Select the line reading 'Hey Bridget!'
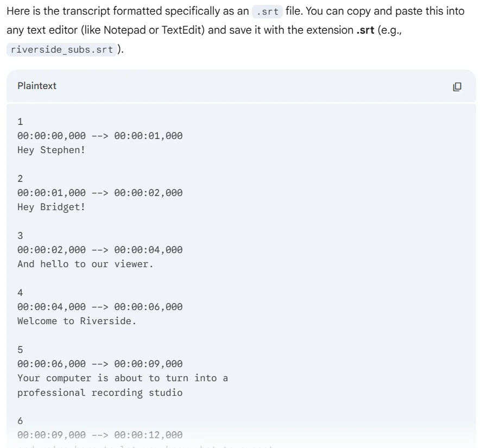Image resolution: width=480 pixels, height=448 pixels. (x=51, y=207)
